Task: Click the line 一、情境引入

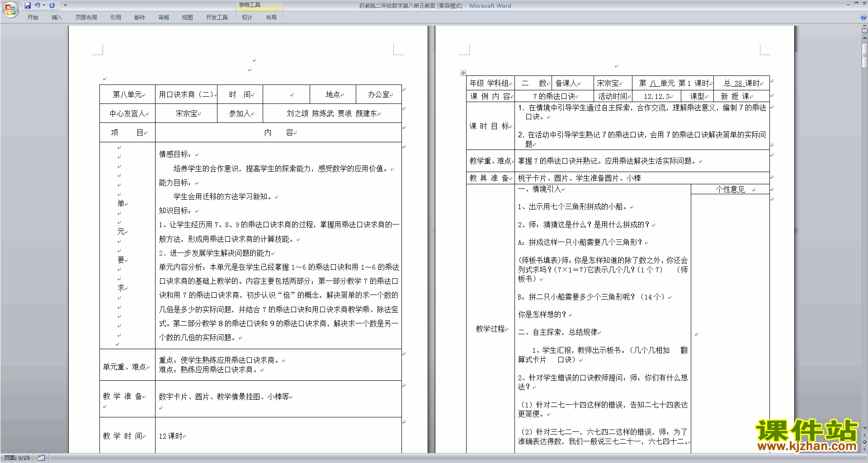Action: (539, 189)
